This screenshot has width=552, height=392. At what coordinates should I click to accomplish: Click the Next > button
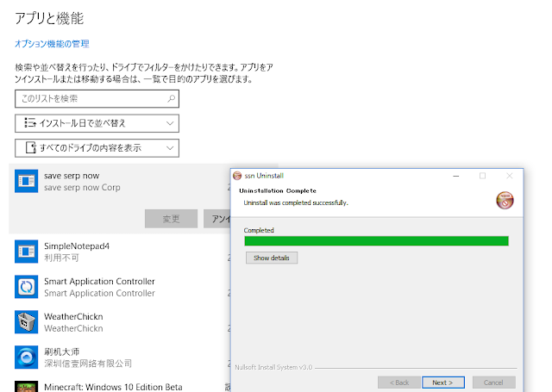pos(443,383)
